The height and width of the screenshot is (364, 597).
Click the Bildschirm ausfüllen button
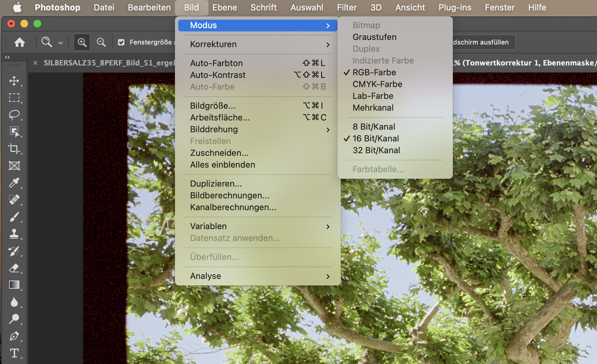(484, 42)
